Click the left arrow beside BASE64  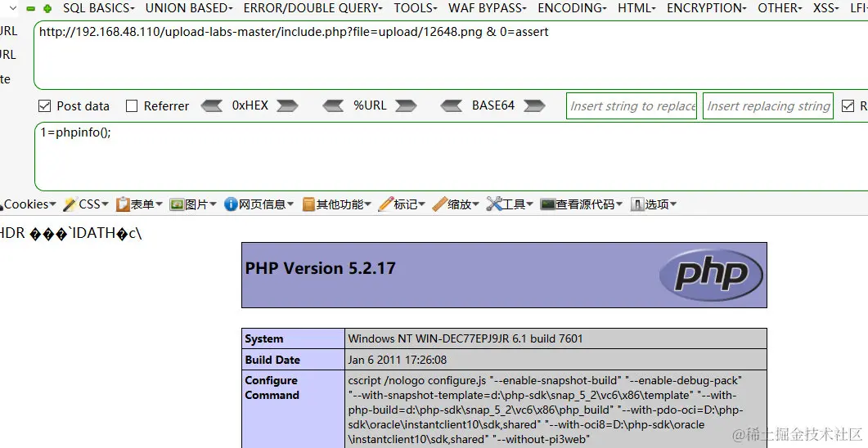coord(451,105)
